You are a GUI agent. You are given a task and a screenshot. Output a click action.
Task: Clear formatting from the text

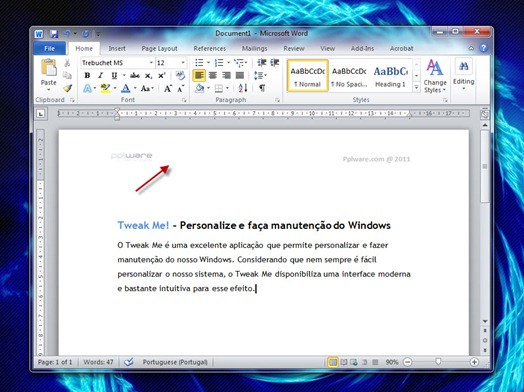(180, 75)
